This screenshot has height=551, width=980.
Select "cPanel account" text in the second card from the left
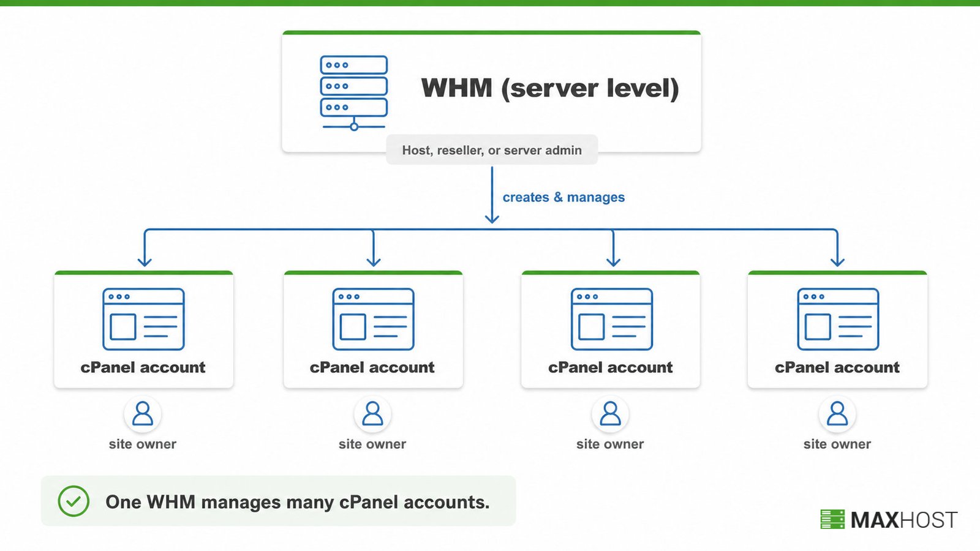point(372,367)
